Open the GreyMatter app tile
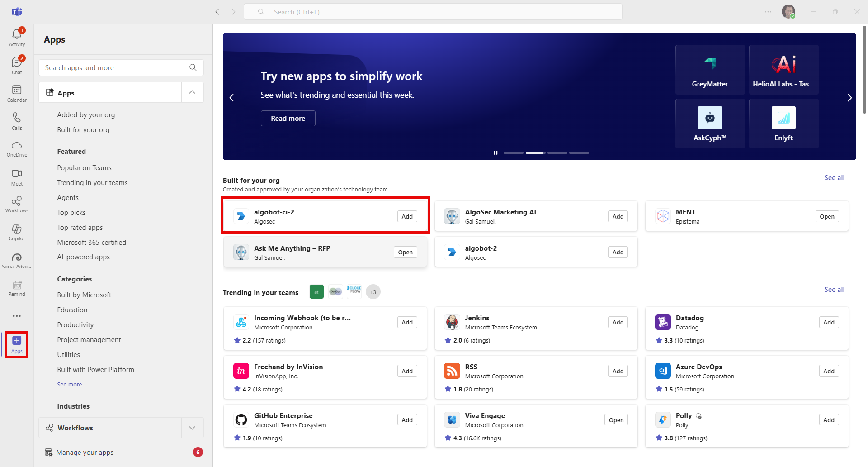Viewport: 868px width, 467px height. tap(710, 70)
